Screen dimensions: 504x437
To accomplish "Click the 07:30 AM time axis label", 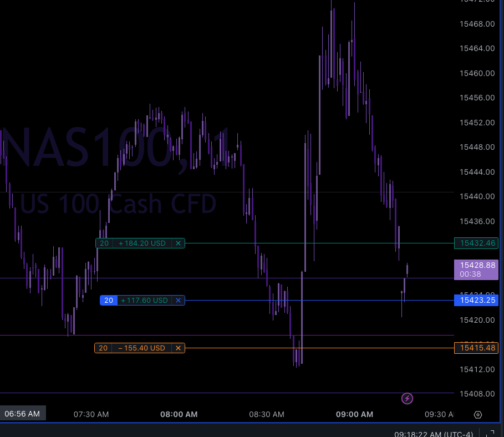I will pyautogui.click(x=91, y=414).
